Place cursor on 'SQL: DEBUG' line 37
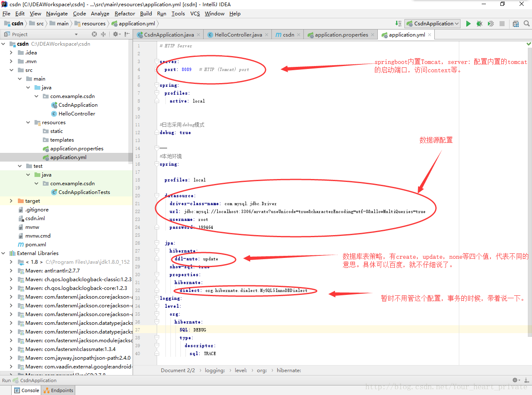This screenshot has width=532, height=395. tap(192, 330)
